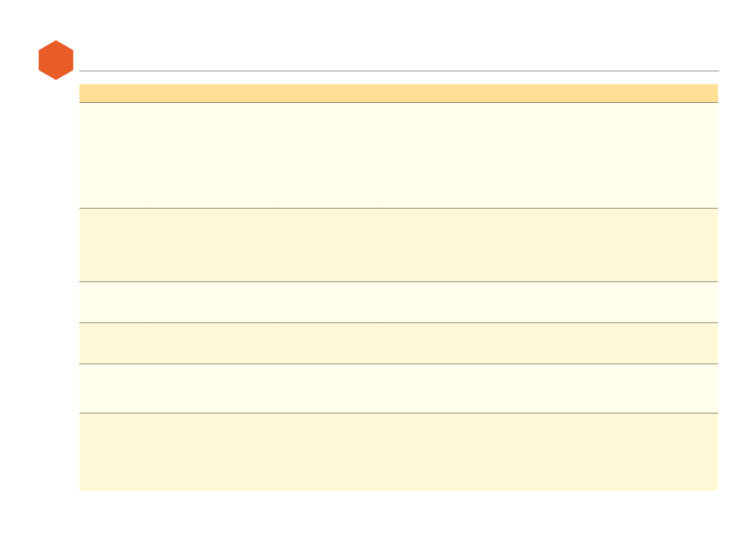Select first-column cell of the first body row

coord(112,155)
